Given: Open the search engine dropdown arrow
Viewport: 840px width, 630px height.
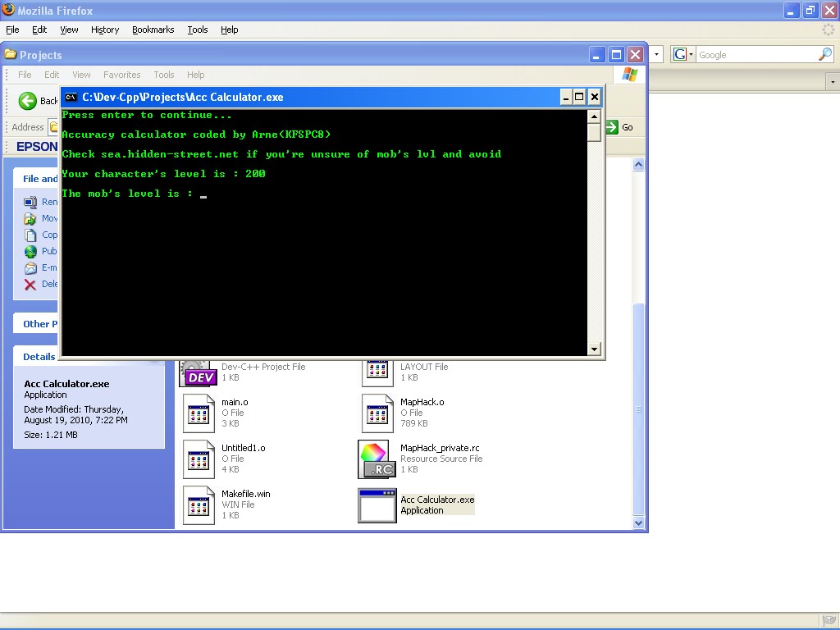Looking at the screenshot, I should (691, 55).
